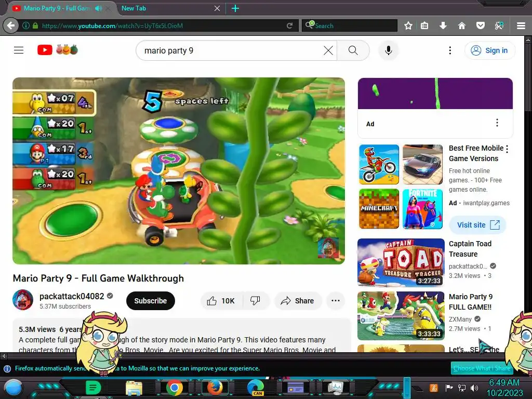Open Mario Party 9 FULL GAME!! thumbnail
The height and width of the screenshot is (399, 532).
pyautogui.click(x=401, y=315)
